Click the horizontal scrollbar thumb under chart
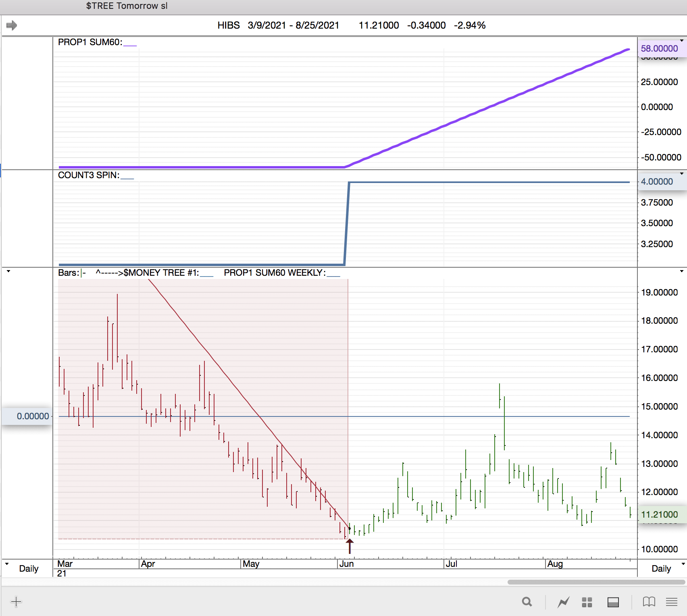 click(x=596, y=582)
